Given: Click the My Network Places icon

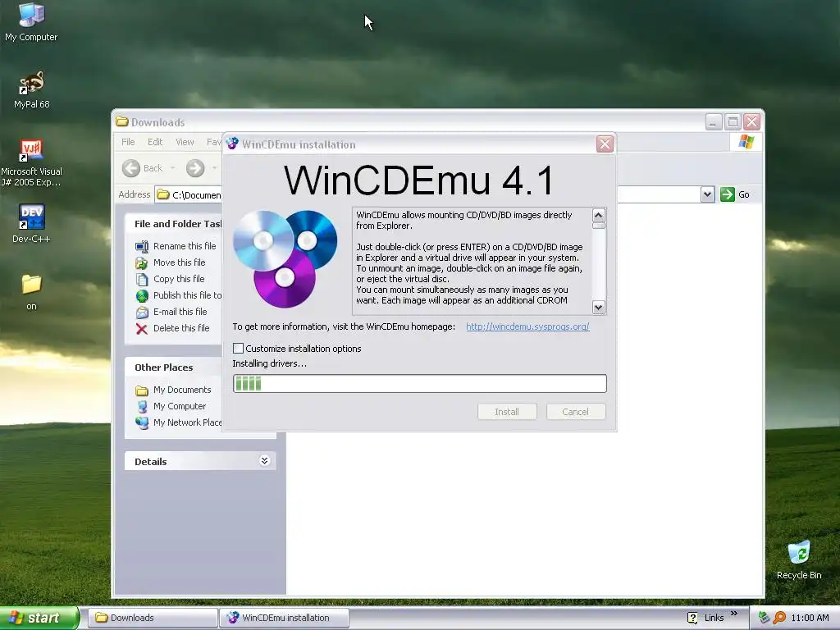Looking at the screenshot, I should (x=142, y=422).
